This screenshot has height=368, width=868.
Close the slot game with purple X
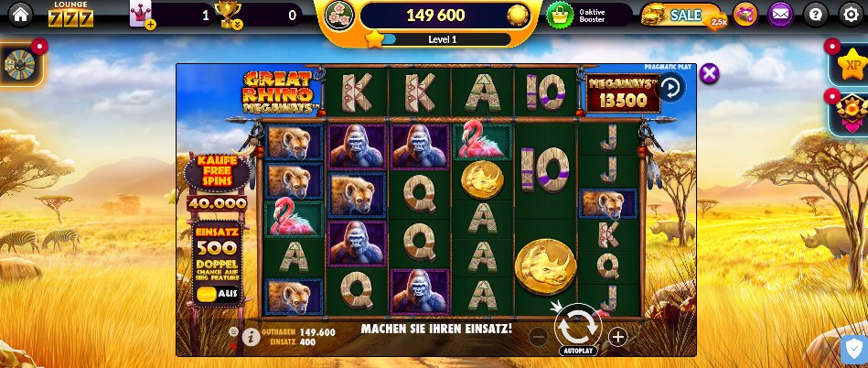(x=709, y=72)
